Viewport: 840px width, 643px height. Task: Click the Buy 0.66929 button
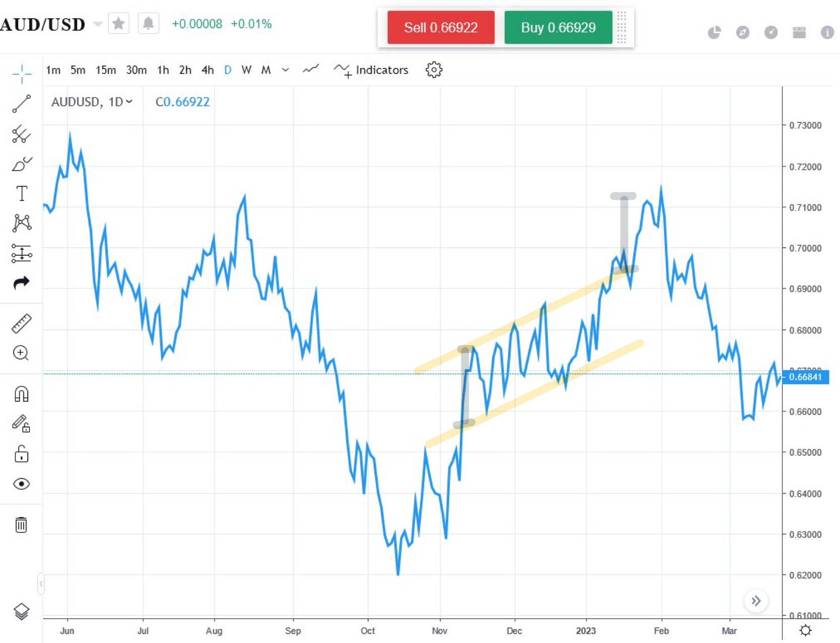click(x=558, y=27)
